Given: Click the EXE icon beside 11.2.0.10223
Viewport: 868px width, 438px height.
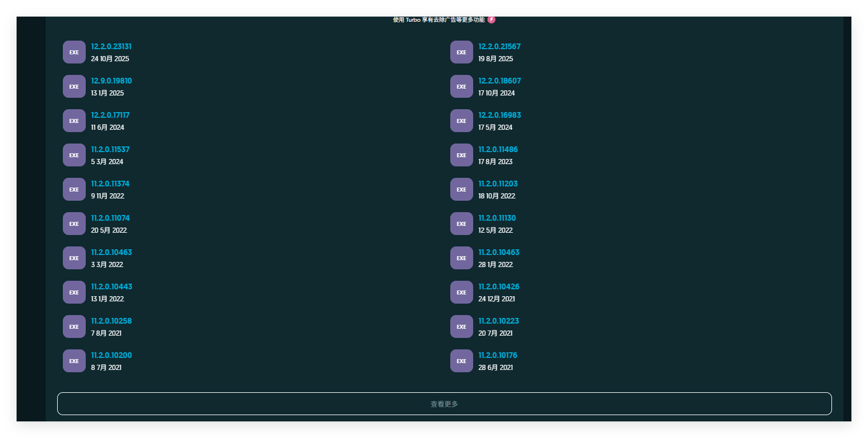Looking at the screenshot, I should coord(461,326).
